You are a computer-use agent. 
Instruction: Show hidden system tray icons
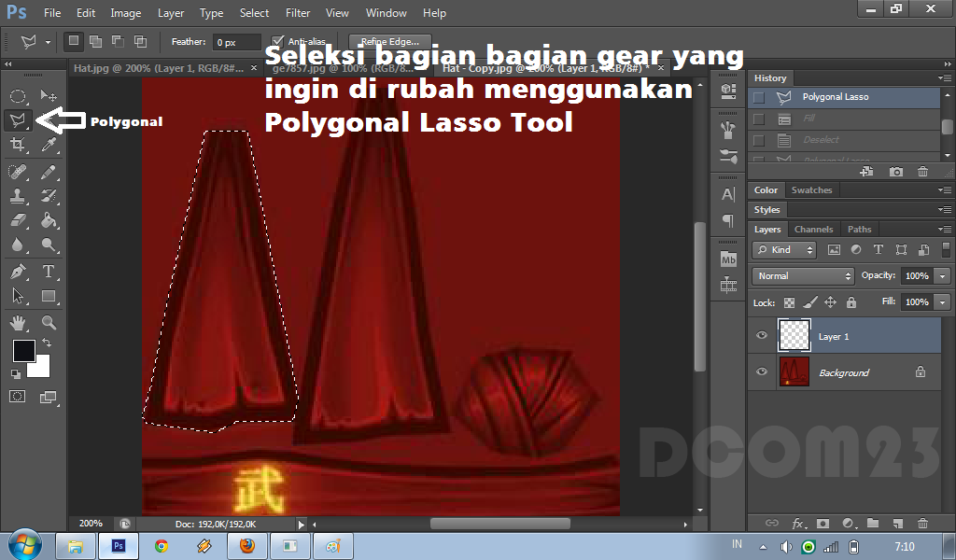763,547
